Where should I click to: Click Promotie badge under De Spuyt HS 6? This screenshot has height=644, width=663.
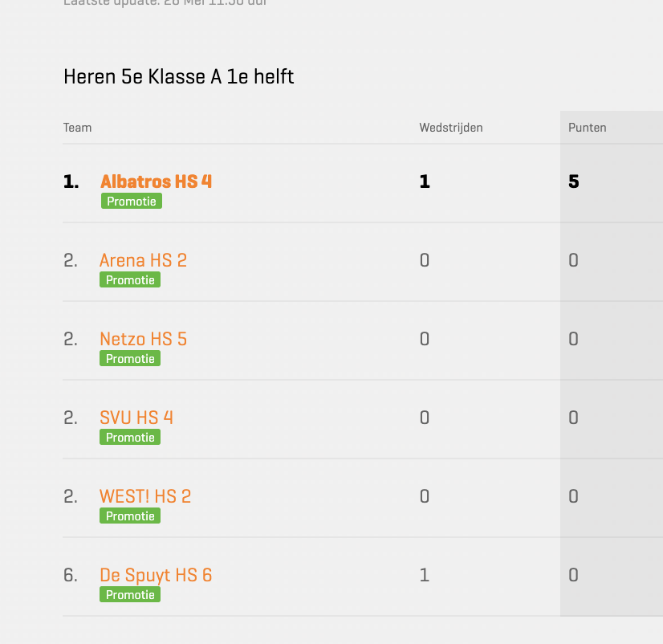130,594
